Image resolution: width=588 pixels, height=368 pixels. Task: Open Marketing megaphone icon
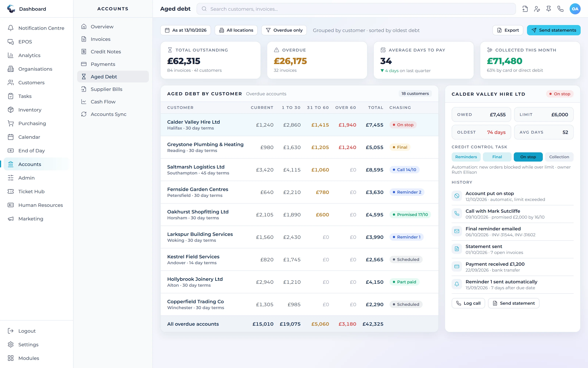11,219
